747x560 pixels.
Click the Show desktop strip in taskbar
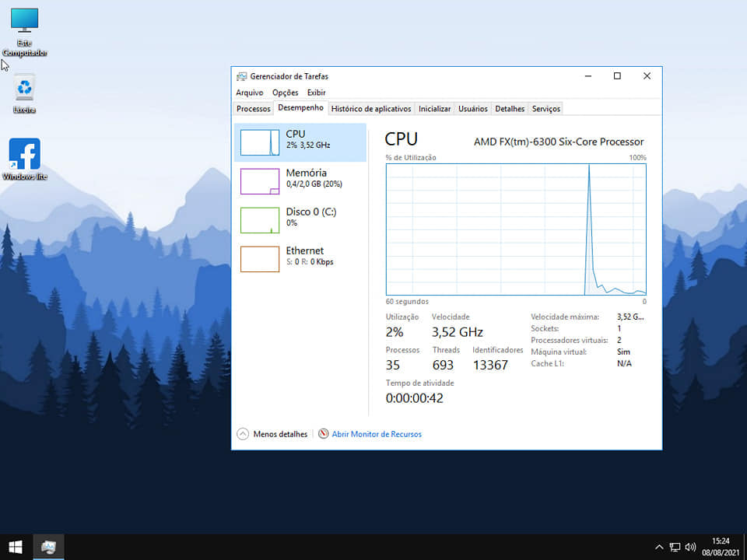745,547
